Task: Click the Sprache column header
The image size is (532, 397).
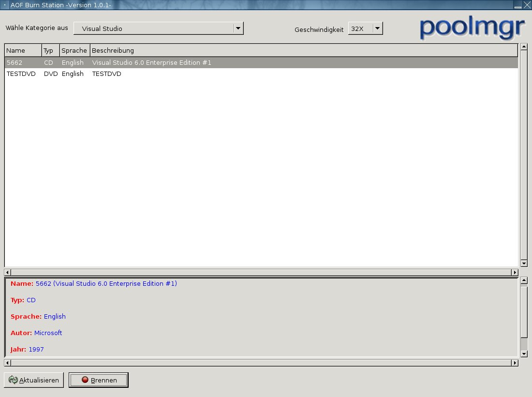Action: tap(74, 51)
